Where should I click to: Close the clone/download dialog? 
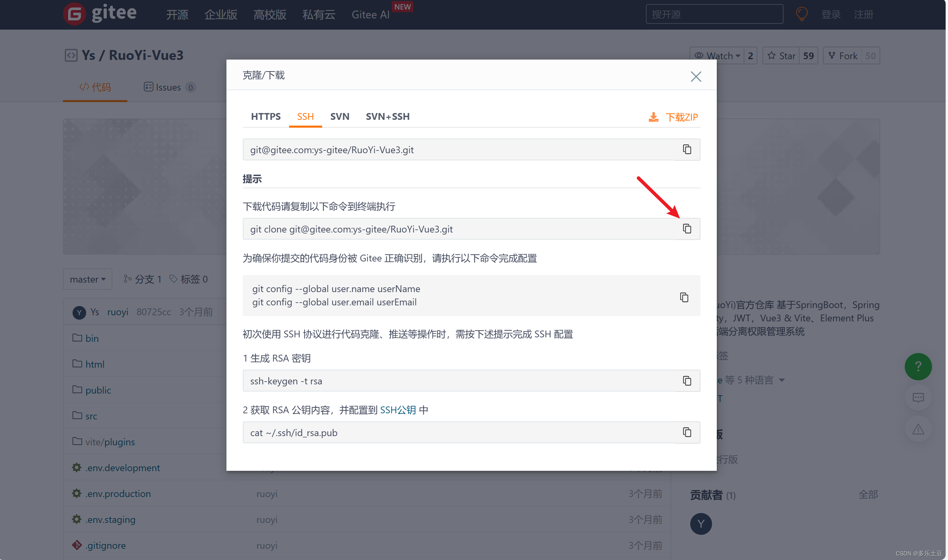(x=696, y=77)
